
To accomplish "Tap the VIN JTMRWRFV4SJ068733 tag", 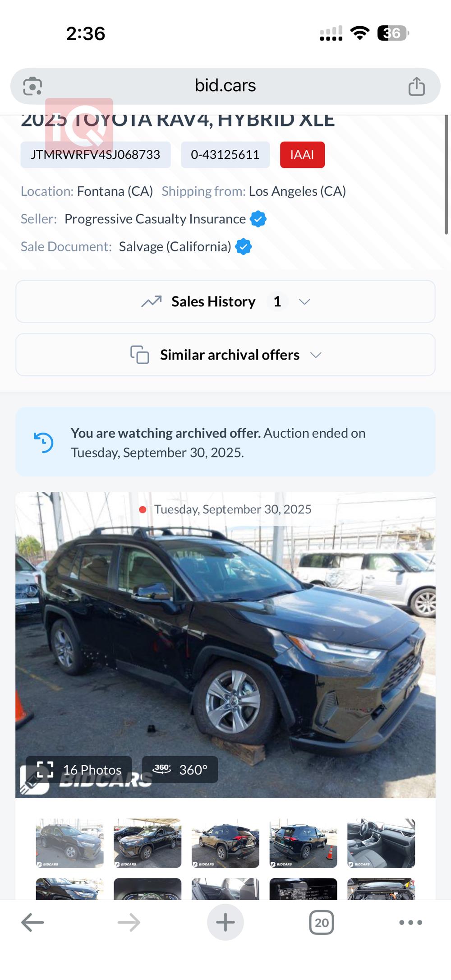I will pyautogui.click(x=96, y=155).
